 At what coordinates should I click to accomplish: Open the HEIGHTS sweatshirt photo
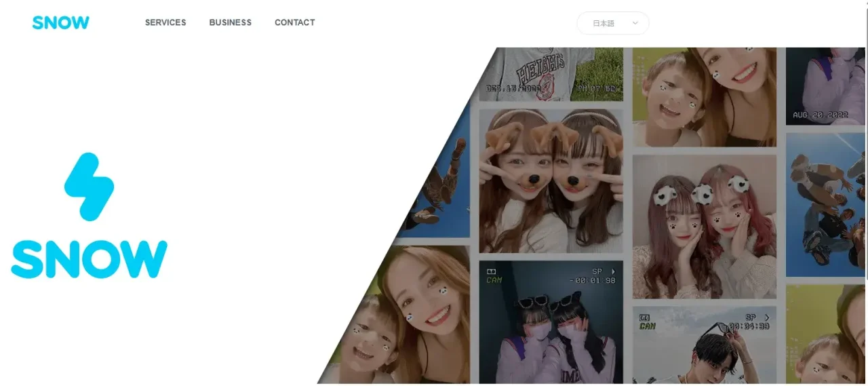551,74
